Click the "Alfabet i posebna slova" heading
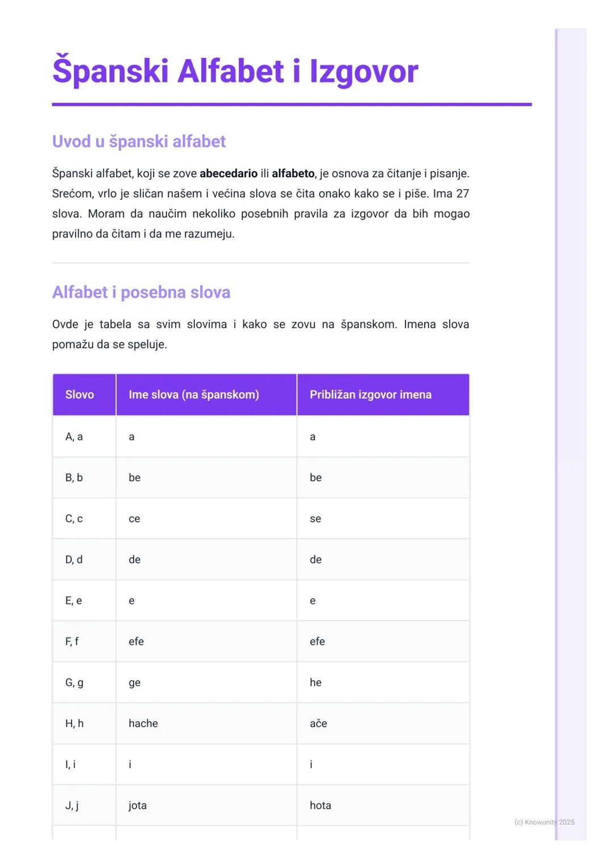 (141, 292)
